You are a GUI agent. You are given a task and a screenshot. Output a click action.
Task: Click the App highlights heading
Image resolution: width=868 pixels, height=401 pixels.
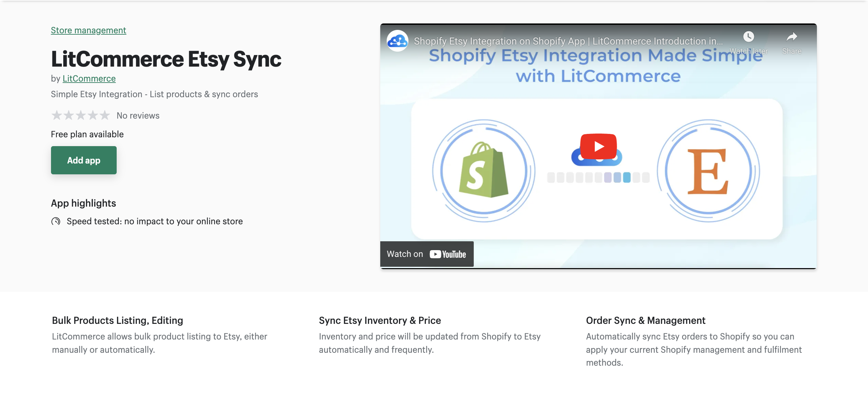[x=84, y=203]
